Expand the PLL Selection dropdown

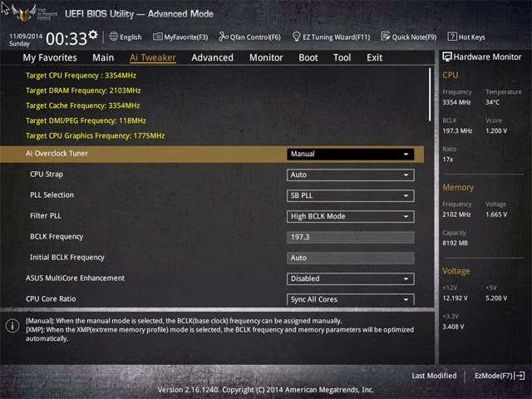[x=351, y=196]
